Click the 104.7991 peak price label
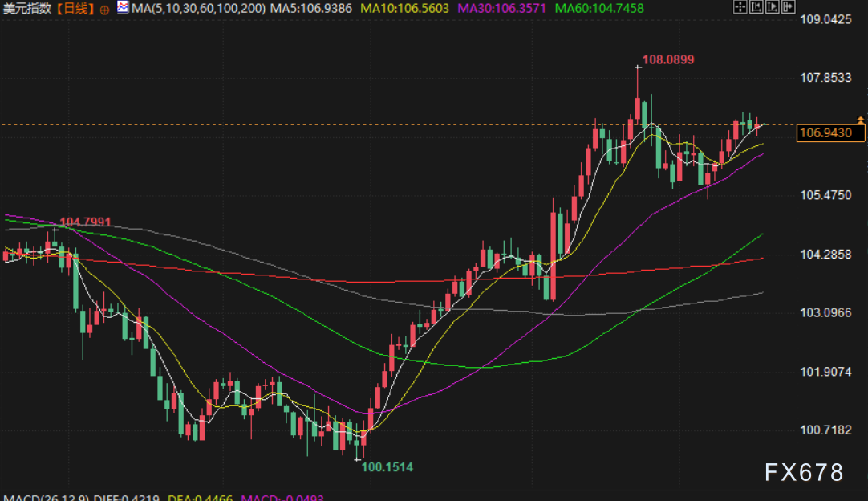Viewport: 868px width, 501px height. click(85, 222)
